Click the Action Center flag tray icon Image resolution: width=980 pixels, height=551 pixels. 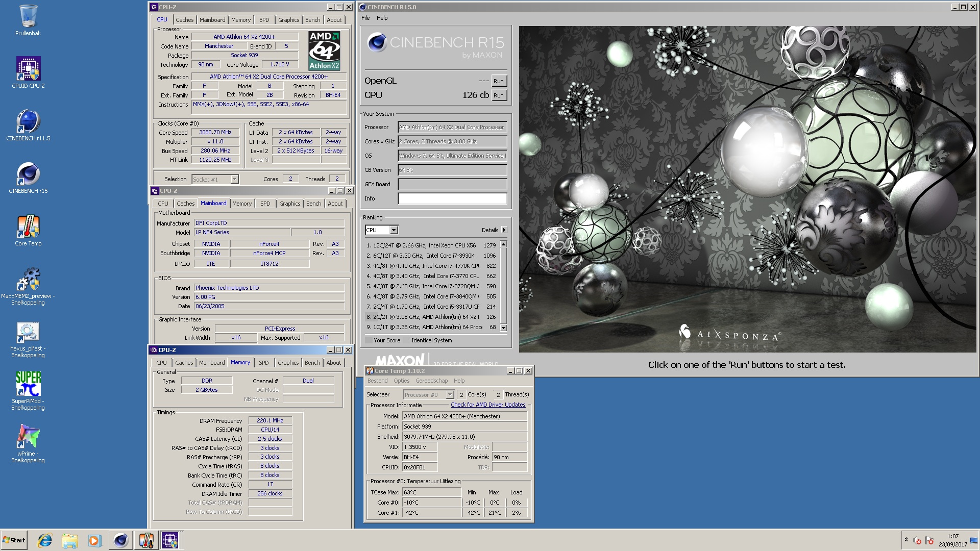click(x=929, y=540)
